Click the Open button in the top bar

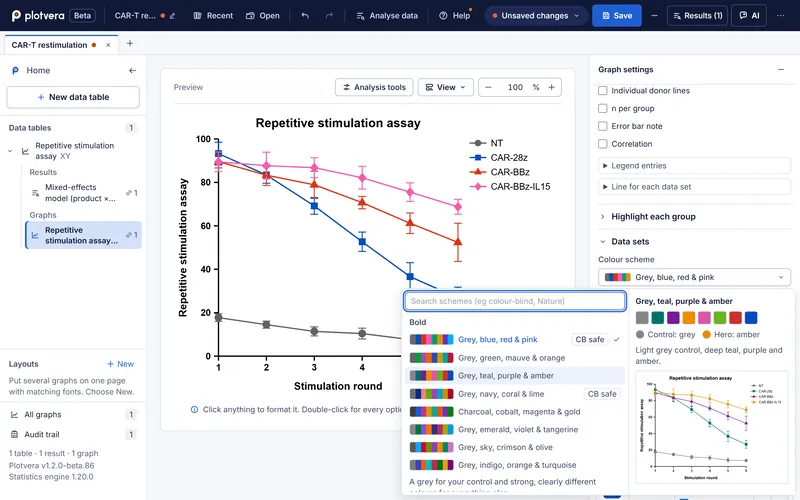(263, 16)
